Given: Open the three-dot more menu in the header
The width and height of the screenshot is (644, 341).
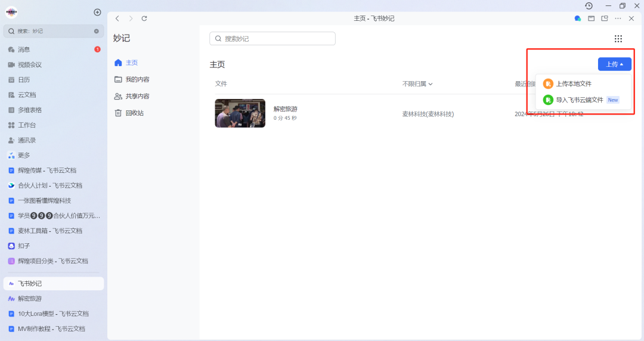Looking at the screenshot, I should pos(618,18).
